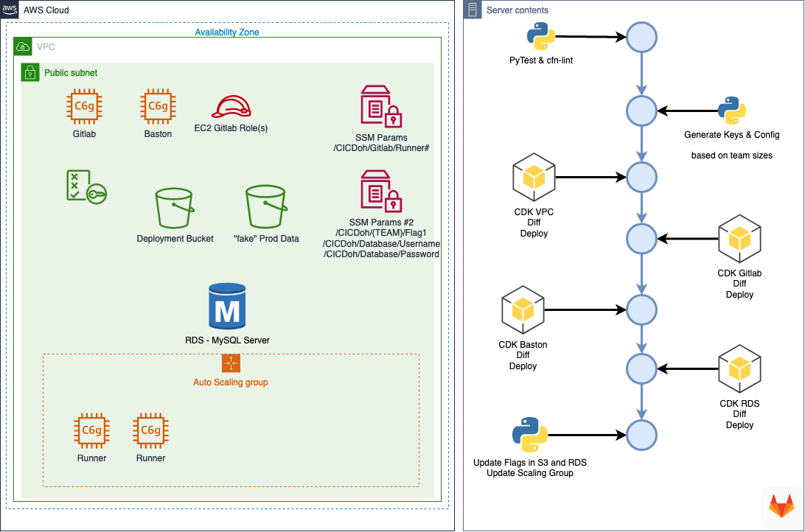805x532 pixels.
Task: Click the Auto Scaling group icon
Action: (x=231, y=363)
